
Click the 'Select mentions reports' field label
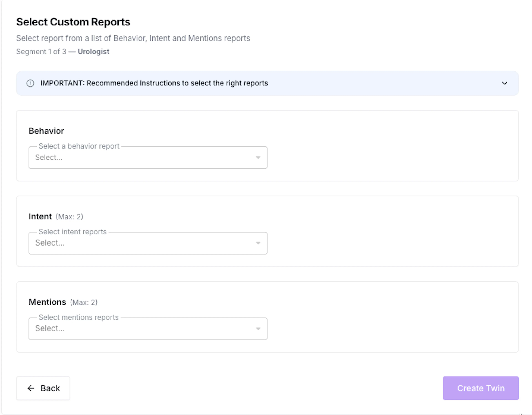pyautogui.click(x=78, y=317)
